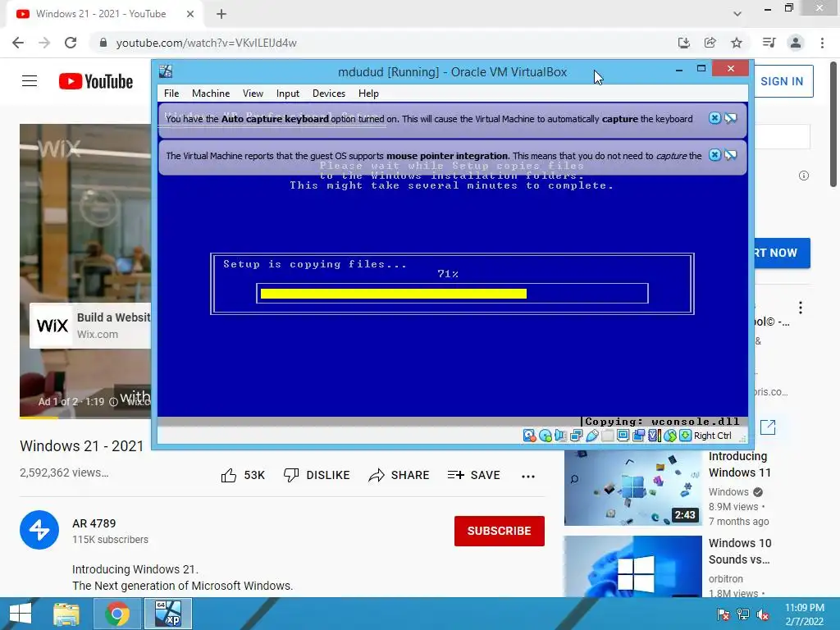Dismiss the Auto capture keyboard notification

click(714, 118)
